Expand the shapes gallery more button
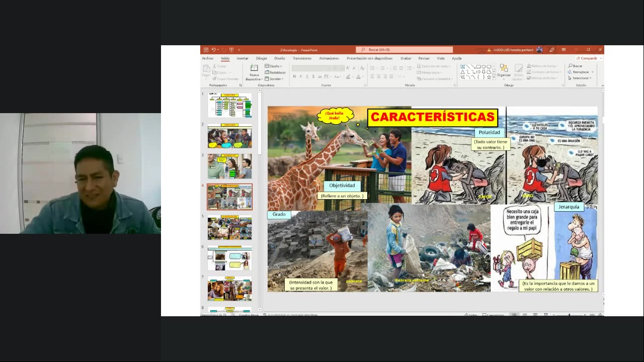Screen dimensions: 644x362 tap(494, 78)
